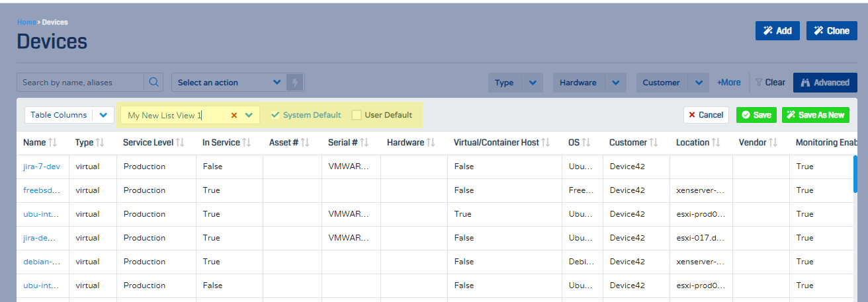Toggle the System Default checkmark
The image size is (868, 302).
(276, 115)
